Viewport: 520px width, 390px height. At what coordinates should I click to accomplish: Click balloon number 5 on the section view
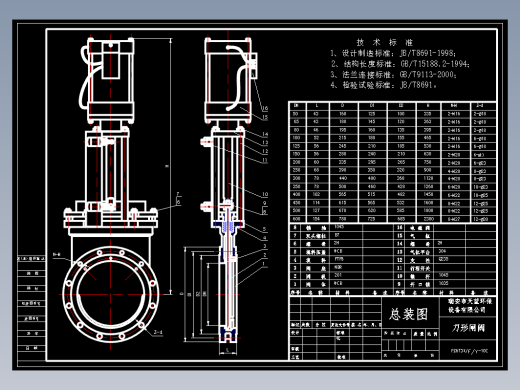pyautogui.click(x=265, y=229)
